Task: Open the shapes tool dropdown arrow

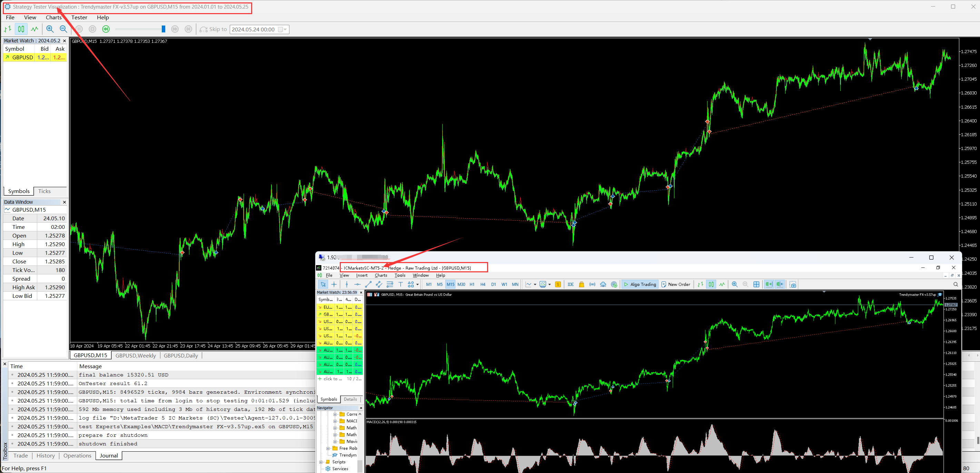Action: pyautogui.click(x=417, y=284)
